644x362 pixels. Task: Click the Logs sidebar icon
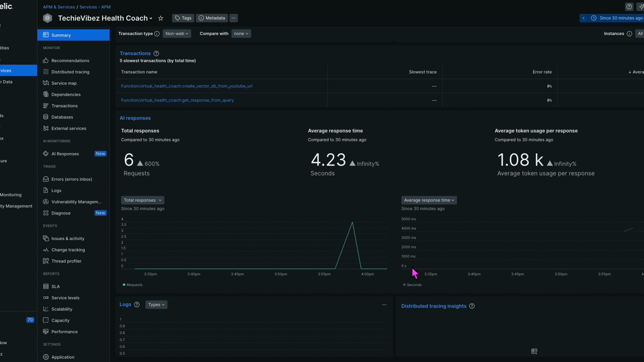pos(46,190)
